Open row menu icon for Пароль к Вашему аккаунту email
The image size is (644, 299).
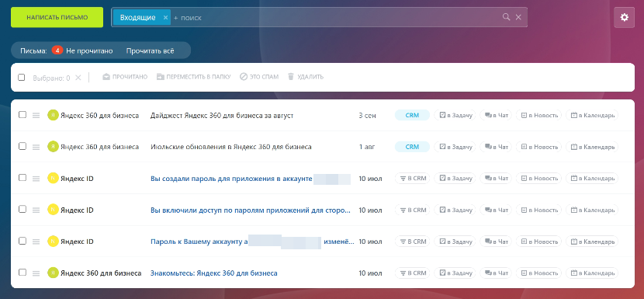[x=36, y=242]
